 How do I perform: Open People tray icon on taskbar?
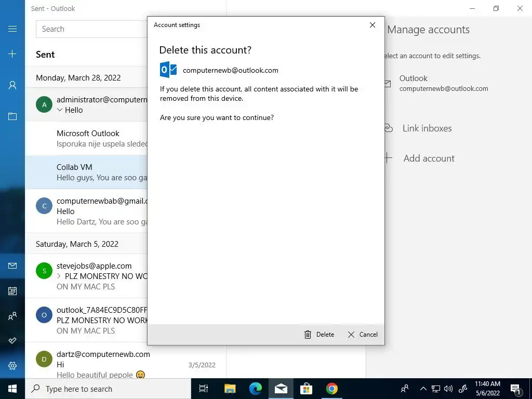404,389
